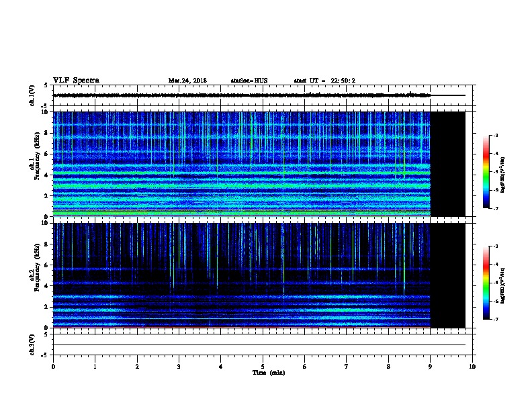Click the "3" time axis tick label
Image resolution: width=532 pixels, height=411 pixels.
pyautogui.click(x=179, y=367)
